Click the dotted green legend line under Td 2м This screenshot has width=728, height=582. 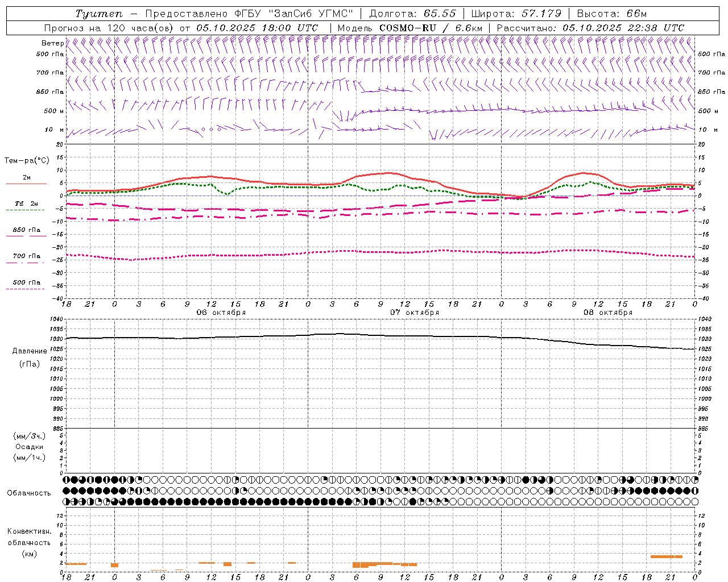25,210
